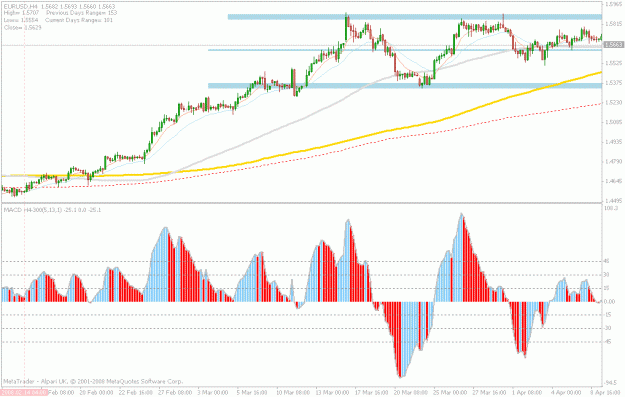
Task: Select the top blue resistance zone
Action: (x=415, y=17)
